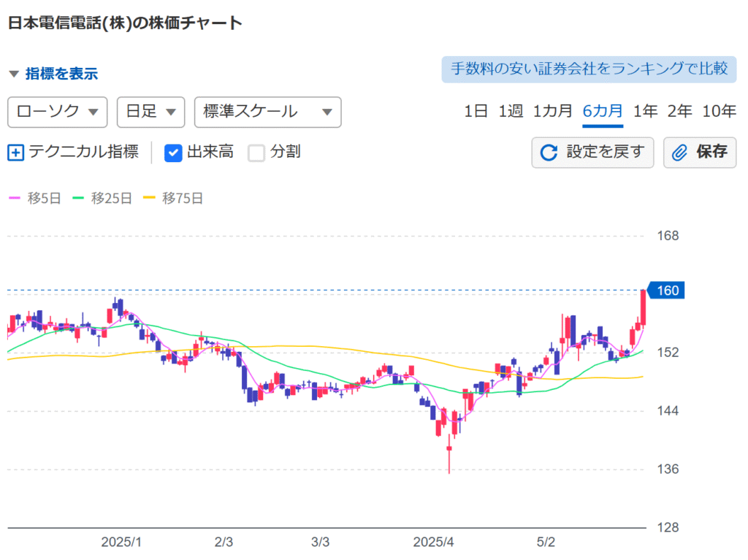The image size is (748, 560).
Task: Click the plus icon beside テクニカル指標
Action: [x=16, y=153]
